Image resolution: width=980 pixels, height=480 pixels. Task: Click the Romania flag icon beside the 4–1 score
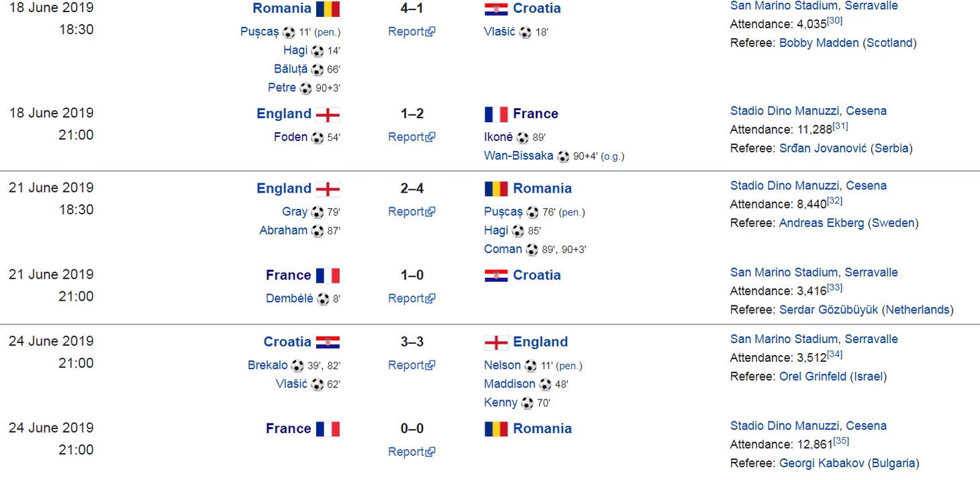pyautogui.click(x=328, y=9)
